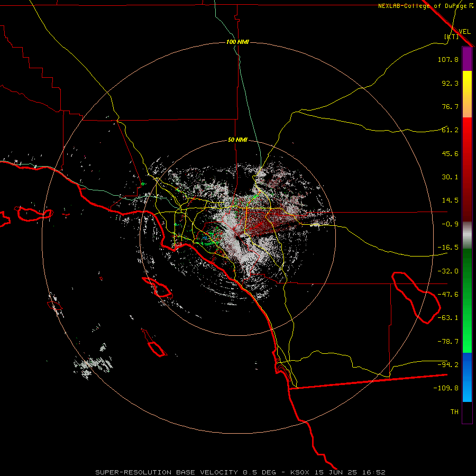Select the -109.8 velocity scale value

(446, 388)
